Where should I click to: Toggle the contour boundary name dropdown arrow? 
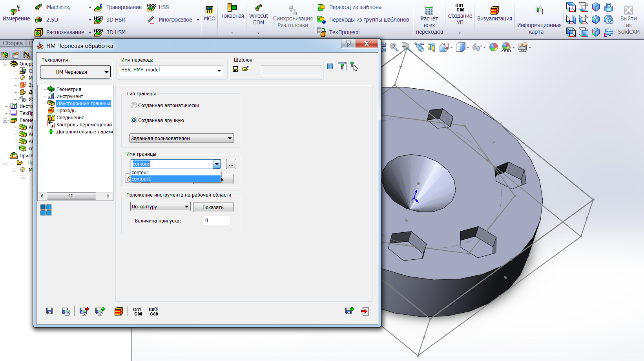(217, 164)
